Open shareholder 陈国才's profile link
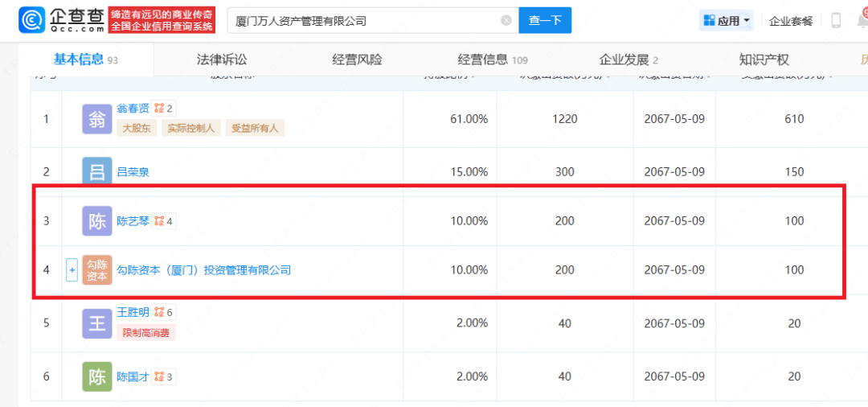868x407 pixels. pos(133,377)
